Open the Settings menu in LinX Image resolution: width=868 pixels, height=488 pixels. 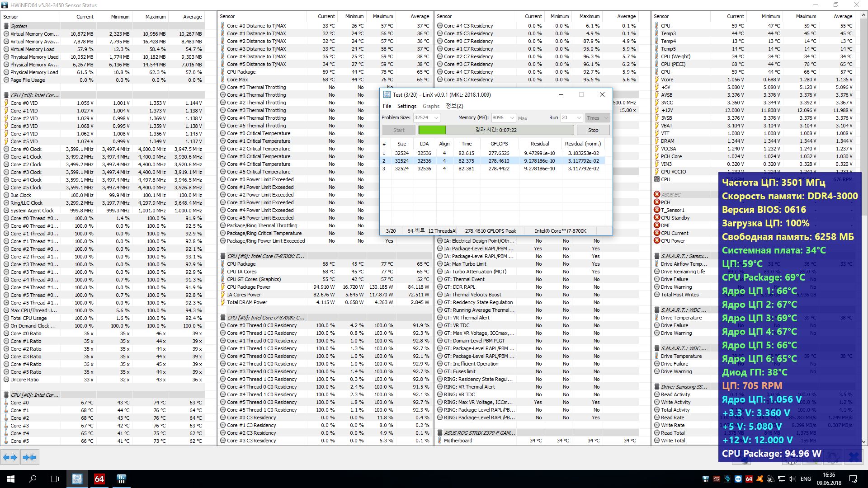pyautogui.click(x=406, y=106)
